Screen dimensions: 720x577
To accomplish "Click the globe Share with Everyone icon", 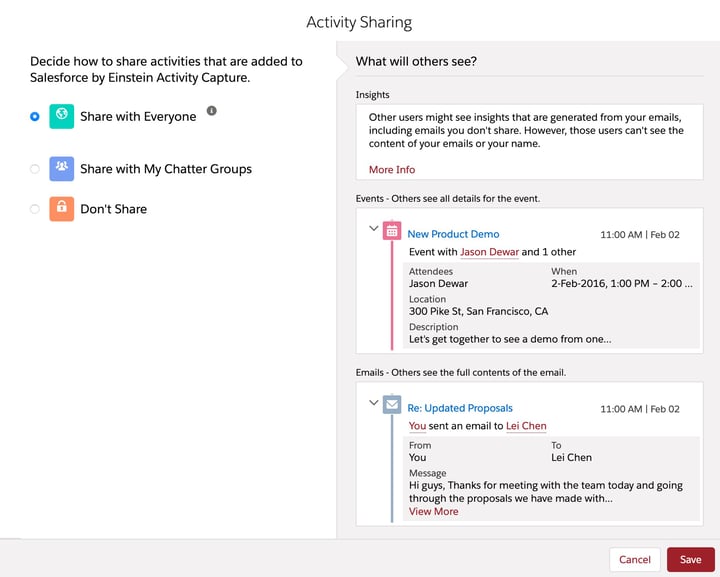I will (62, 116).
